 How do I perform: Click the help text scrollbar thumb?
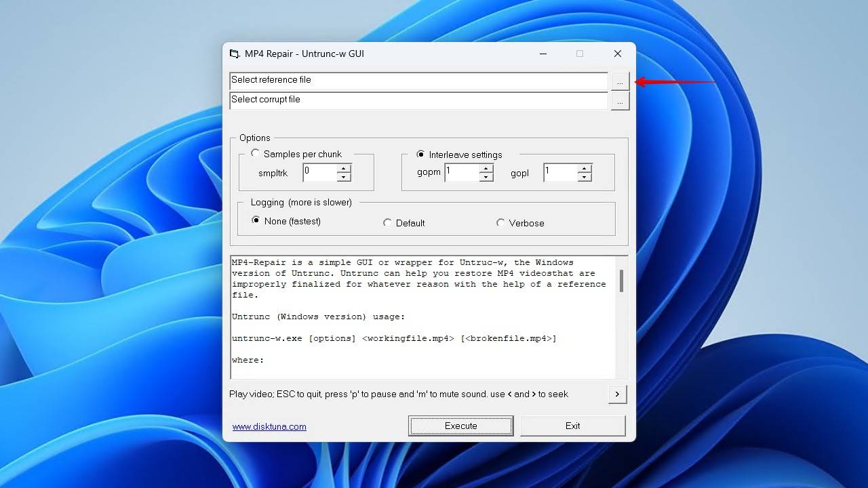[x=621, y=281]
